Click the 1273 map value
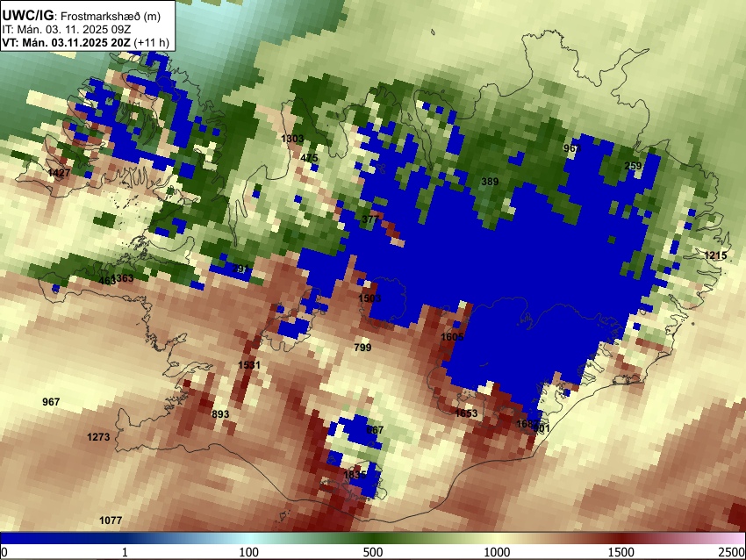The height and width of the screenshot is (560, 746). pyautogui.click(x=98, y=437)
